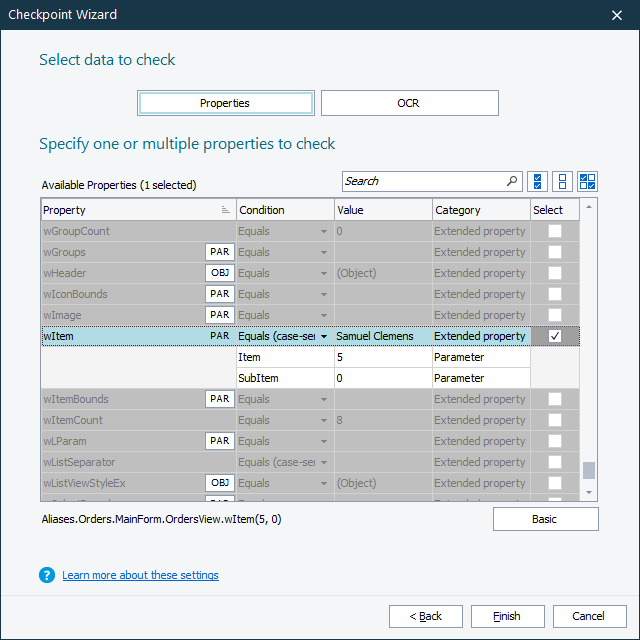Click the Select All properties icon
This screenshot has width=640, height=640.
point(538,181)
